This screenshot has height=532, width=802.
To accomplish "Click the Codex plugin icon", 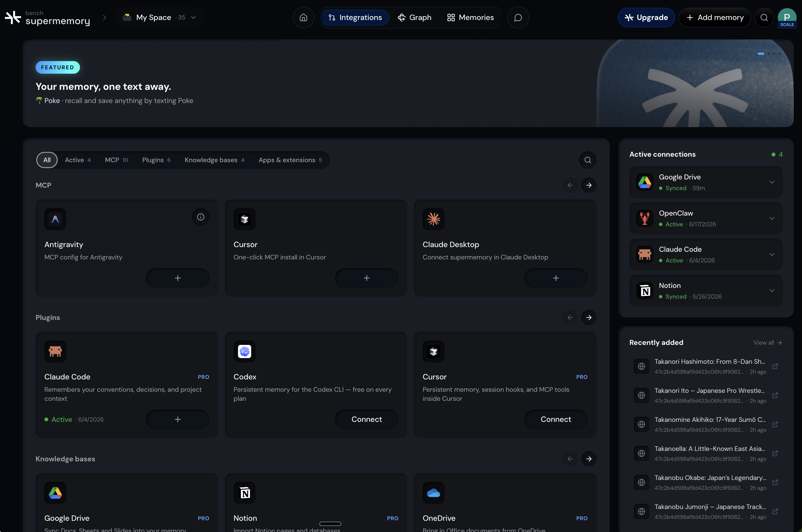I will pyautogui.click(x=244, y=351).
